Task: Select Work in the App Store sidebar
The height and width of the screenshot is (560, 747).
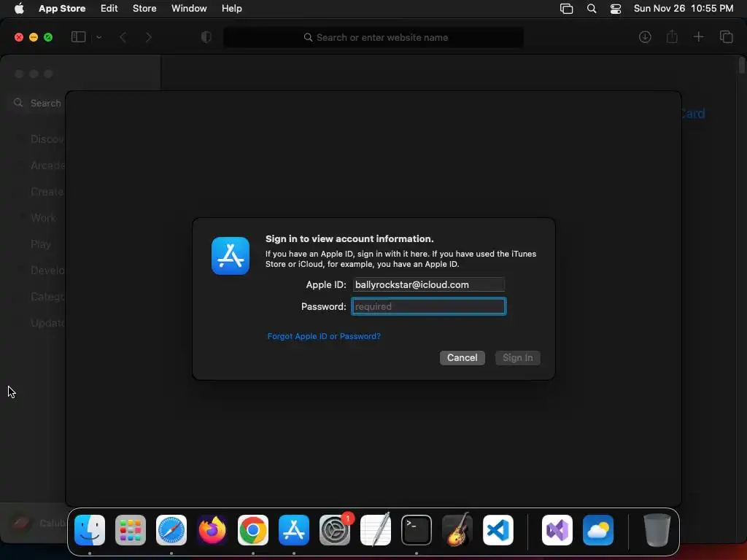Action: [x=43, y=217]
